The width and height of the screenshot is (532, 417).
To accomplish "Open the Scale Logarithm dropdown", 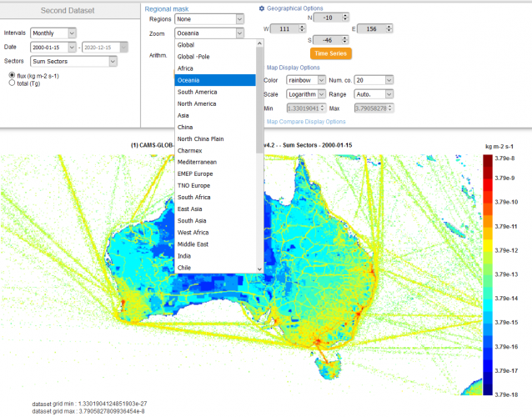I will click(306, 94).
